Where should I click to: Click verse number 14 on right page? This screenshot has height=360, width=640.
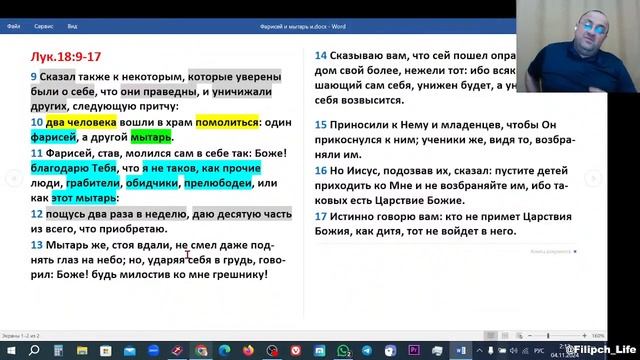click(x=320, y=56)
